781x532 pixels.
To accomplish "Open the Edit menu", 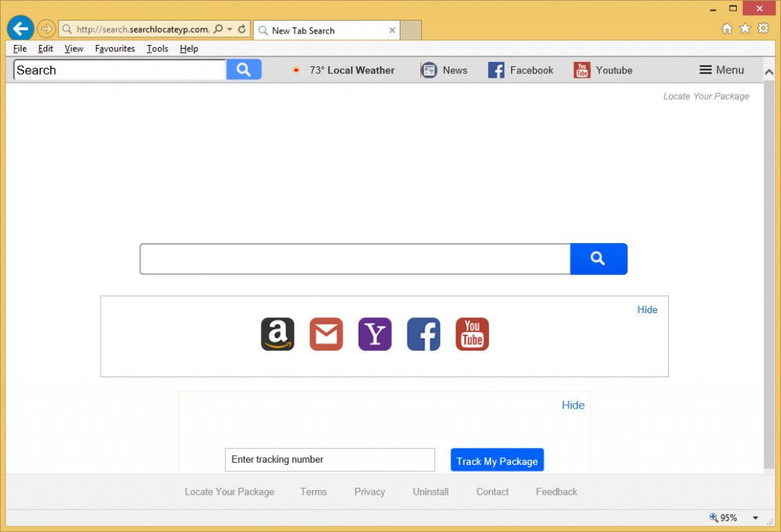I will coord(45,48).
